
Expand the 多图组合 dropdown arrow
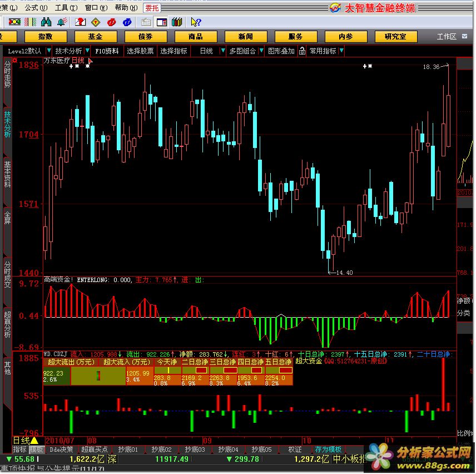click(x=261, y=51)
